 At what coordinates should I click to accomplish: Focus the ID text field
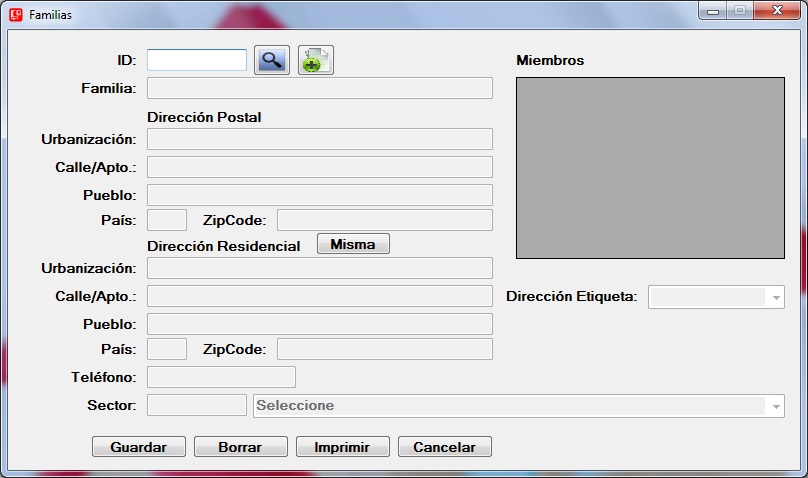[x=197, y=60]
